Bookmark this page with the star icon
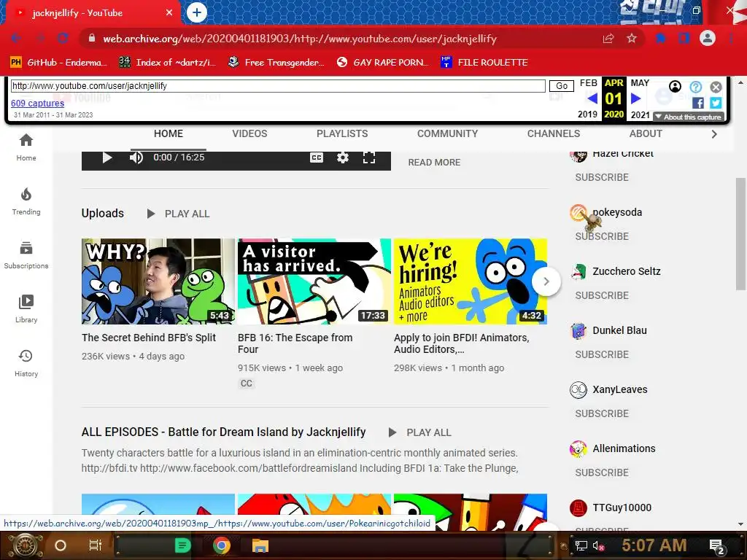747x560 pixels. [x=632, y=39]
